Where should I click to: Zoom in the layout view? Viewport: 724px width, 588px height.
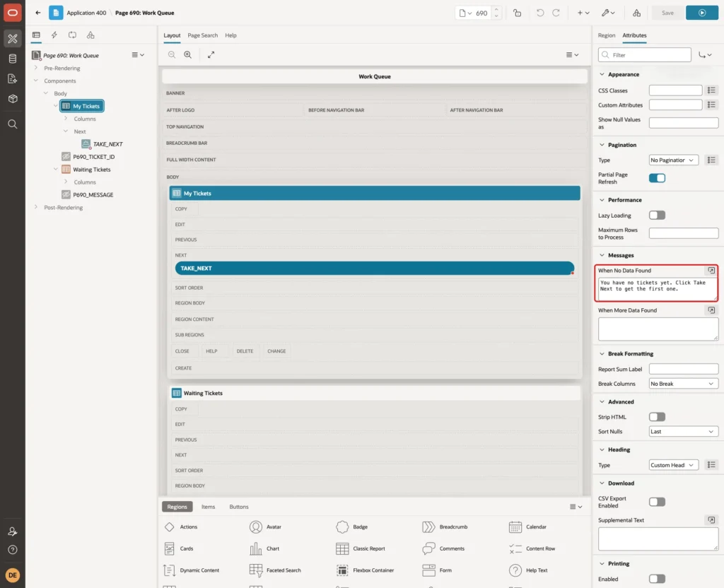187,54
